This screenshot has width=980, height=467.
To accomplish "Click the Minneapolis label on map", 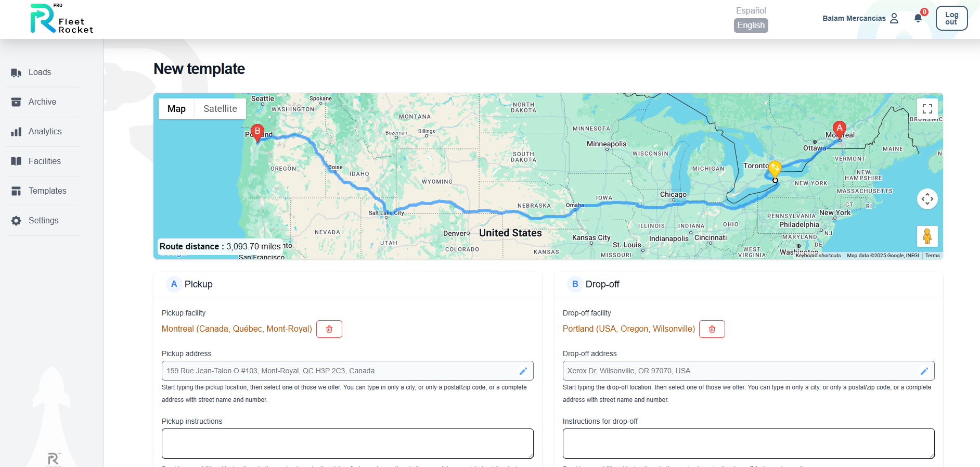I will pyautogui.click(x=607, y=144).
